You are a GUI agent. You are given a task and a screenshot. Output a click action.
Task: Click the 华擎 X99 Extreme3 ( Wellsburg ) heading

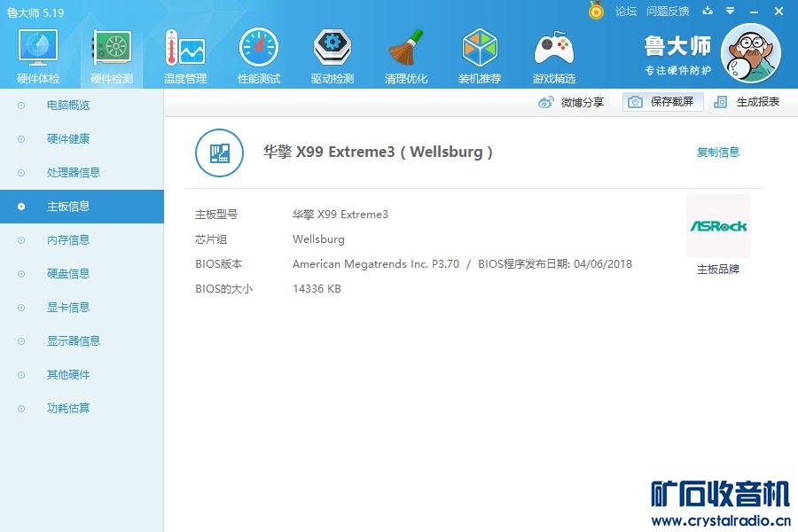[378, 152]
